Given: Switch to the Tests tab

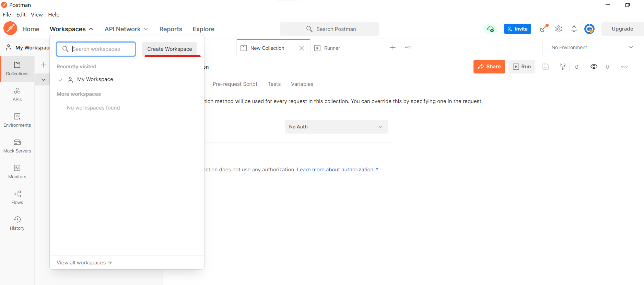Looking at the screenshot, I should coord(274,84).
